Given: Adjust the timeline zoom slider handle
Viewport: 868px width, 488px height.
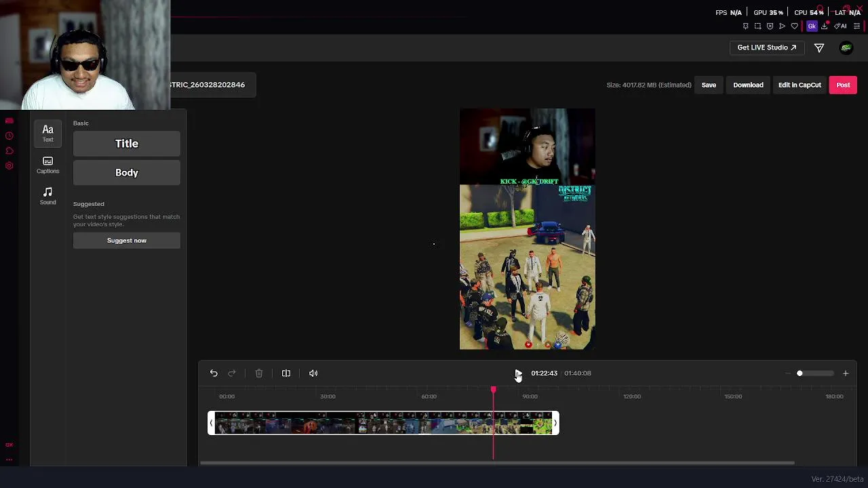Looking at the screenshot, I should point(800,373).
